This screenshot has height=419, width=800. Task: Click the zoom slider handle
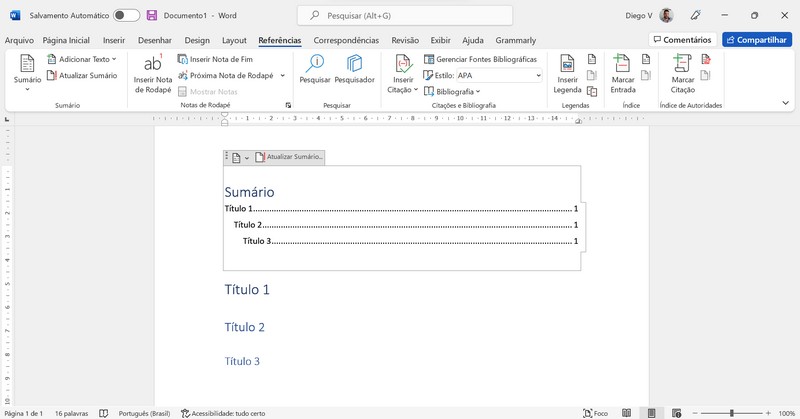(x=732, y=413)
